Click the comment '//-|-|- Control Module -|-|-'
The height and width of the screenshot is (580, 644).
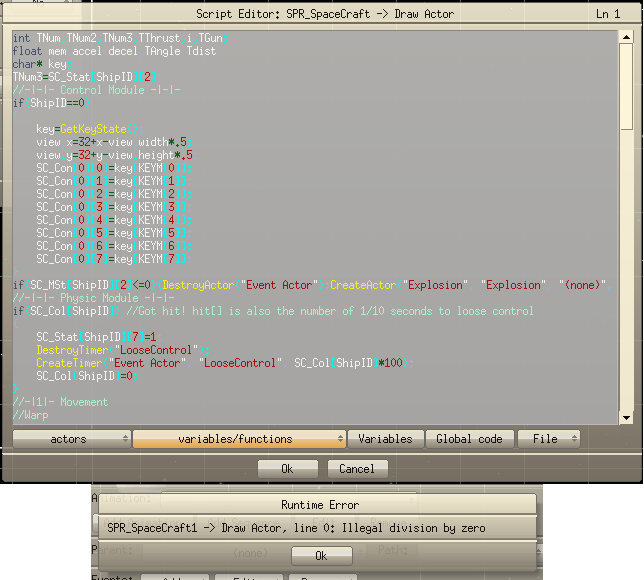point(97,90)
